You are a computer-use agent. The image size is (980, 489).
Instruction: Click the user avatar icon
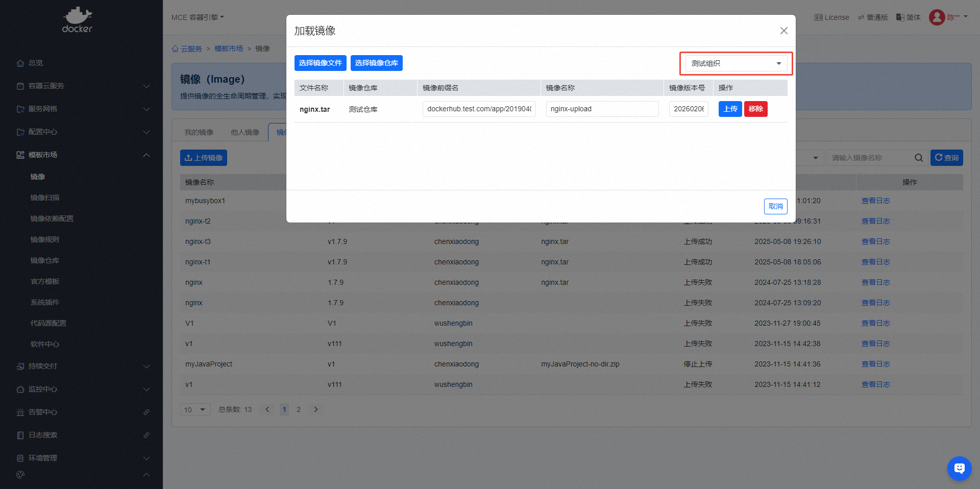tap(937, 17)
